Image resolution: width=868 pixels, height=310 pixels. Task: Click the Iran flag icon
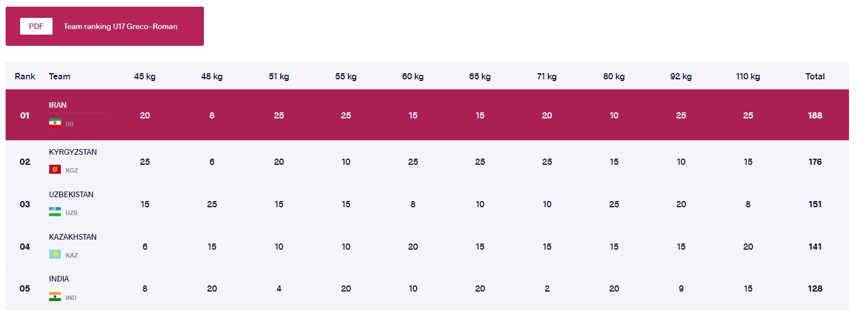click(x=55, y=123)
